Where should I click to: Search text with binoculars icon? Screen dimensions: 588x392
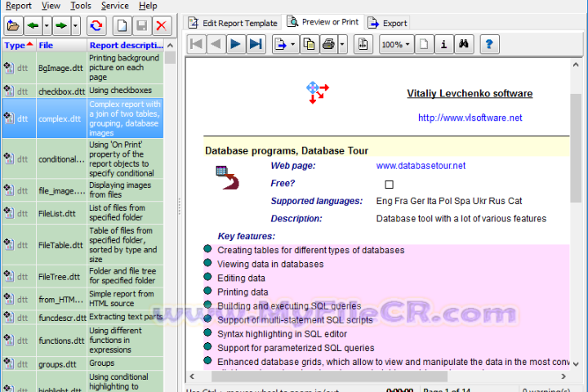tap(464, 44)
